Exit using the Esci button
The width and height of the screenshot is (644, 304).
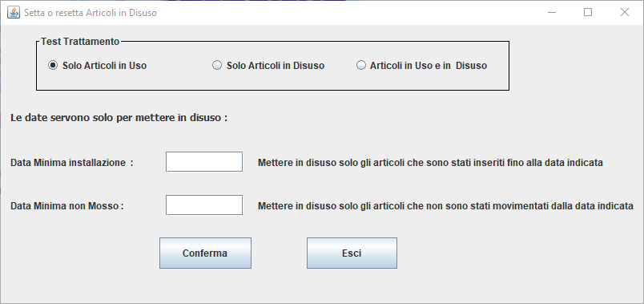[352, 253]
